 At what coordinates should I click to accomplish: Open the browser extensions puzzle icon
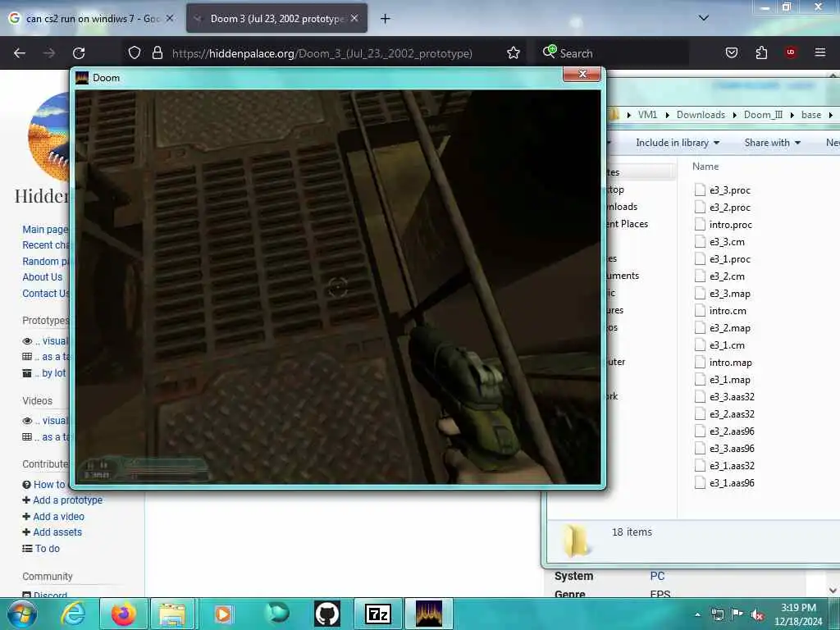tap(761, 53)
